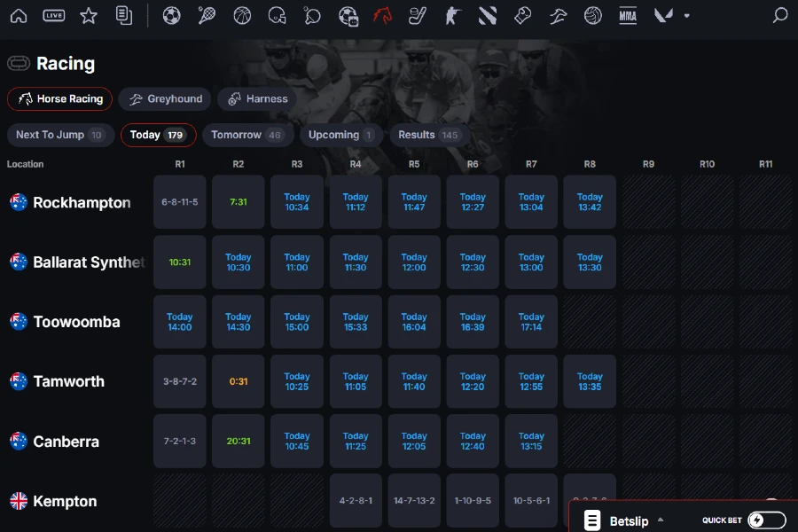Expand the Betslip panel arrow
The image size is (798, 532).
click(661, 520)
